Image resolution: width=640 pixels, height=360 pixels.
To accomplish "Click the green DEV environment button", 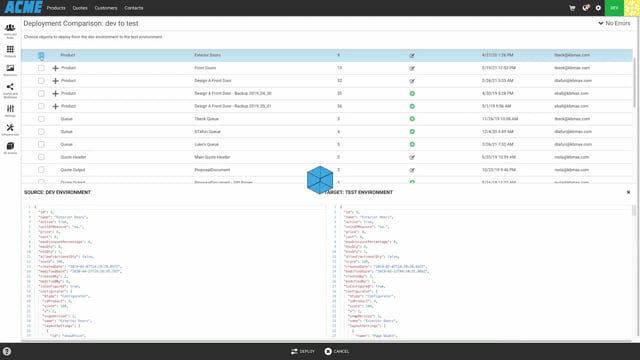I will click(614, 8).
